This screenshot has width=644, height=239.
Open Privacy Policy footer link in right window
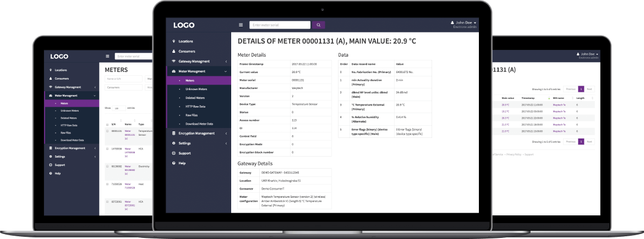[514, 154]
